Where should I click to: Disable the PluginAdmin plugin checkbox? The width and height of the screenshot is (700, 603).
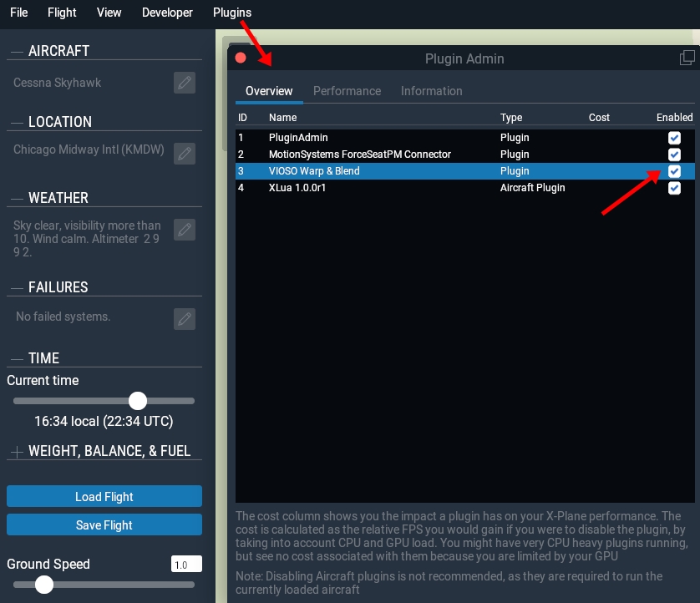(674, 138)
